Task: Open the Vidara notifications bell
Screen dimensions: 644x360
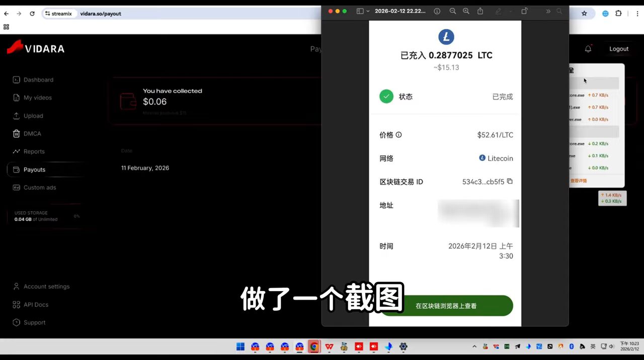Action: (588, 49)
